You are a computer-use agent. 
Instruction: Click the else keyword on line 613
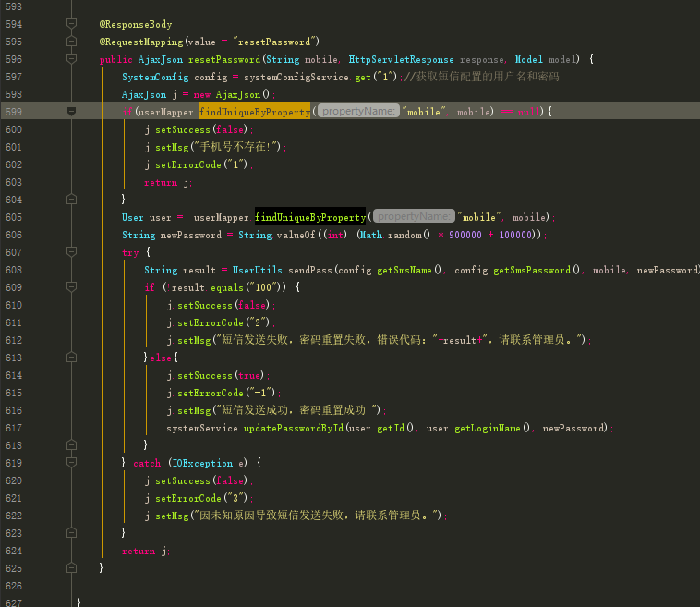tap(161, 358)
